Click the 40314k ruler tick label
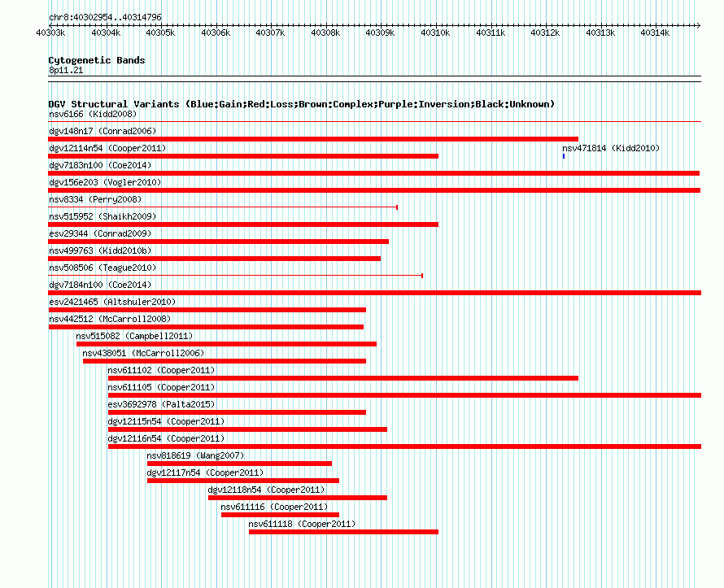This screenshot has height=588, width=724. [655, 33]
